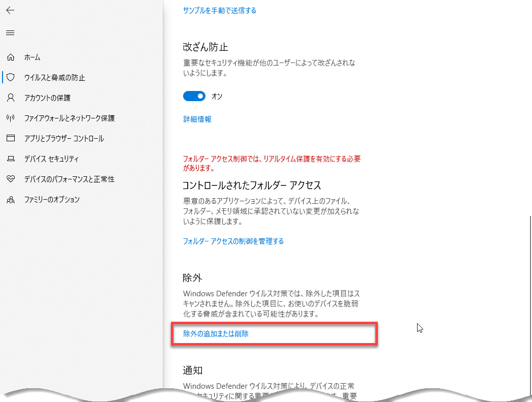Click the firewall antenna icon

coord(11,118)
